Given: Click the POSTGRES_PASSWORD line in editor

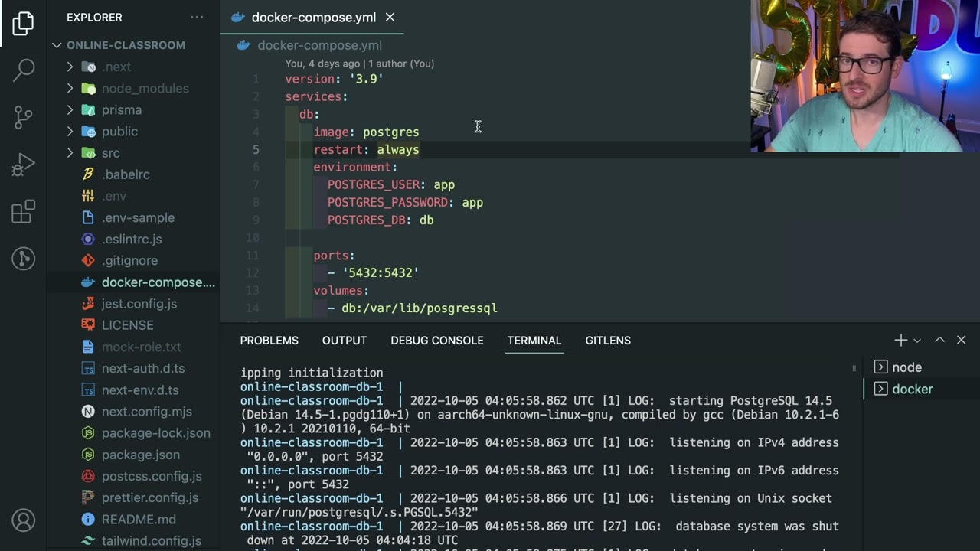Looking at the screenshot, I should pos(405,202).
